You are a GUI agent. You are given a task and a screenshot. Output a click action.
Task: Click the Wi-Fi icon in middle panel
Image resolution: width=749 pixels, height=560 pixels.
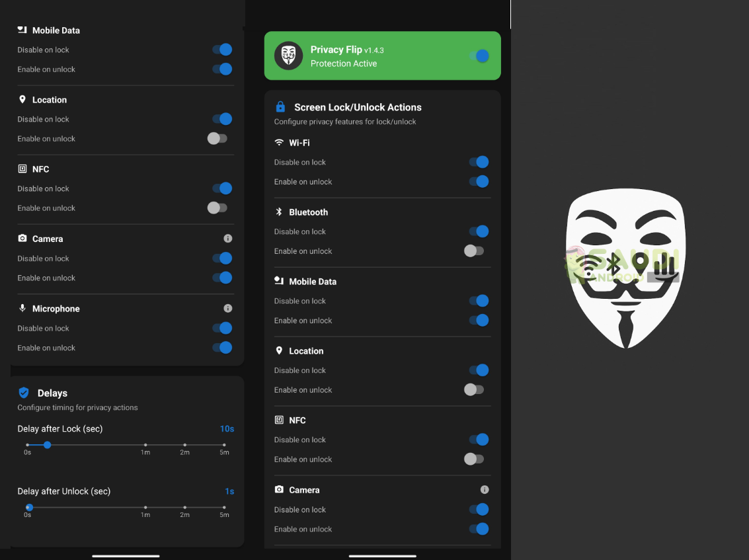tap(279, 142)
